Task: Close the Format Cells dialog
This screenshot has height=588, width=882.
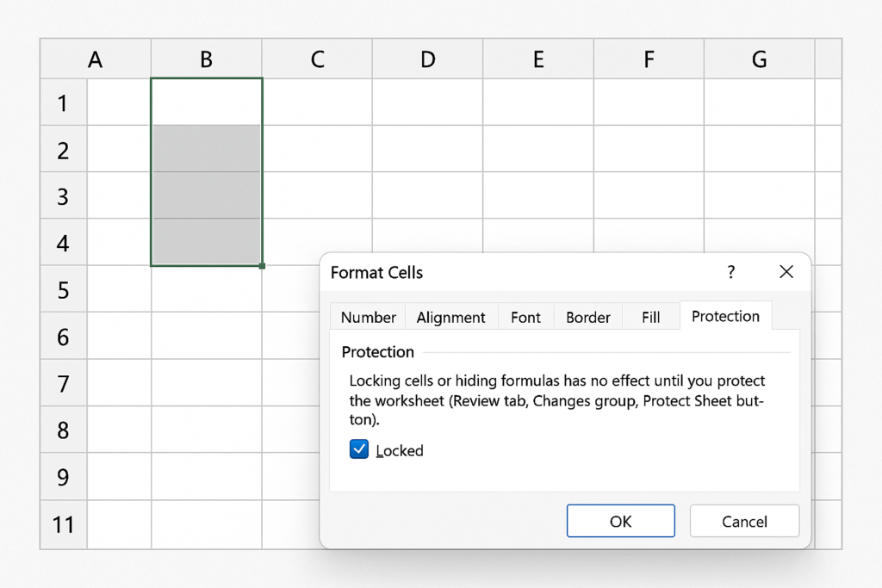Action: tap(786, 272)
